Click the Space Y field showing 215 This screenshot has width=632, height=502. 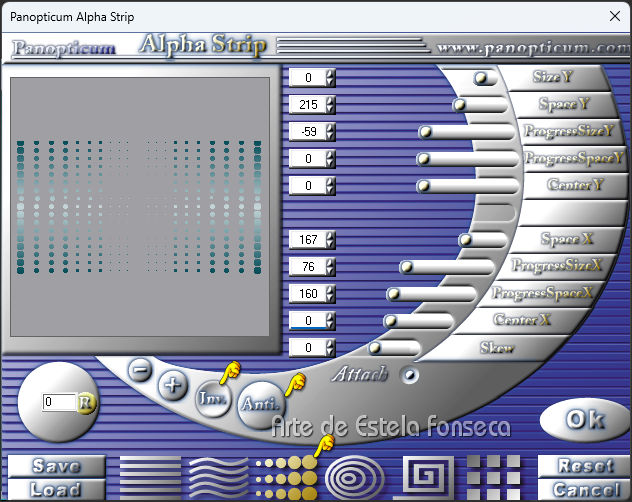tap(308, 105)
